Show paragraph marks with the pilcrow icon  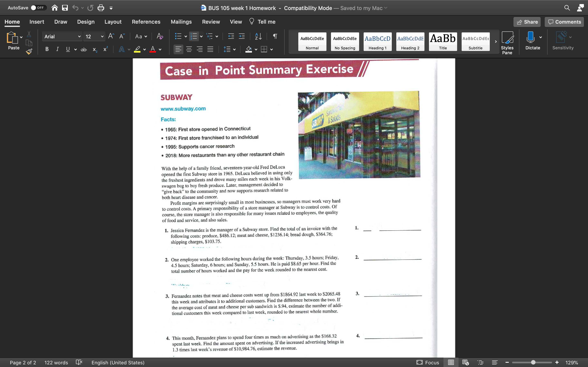[x=275, y=36]
